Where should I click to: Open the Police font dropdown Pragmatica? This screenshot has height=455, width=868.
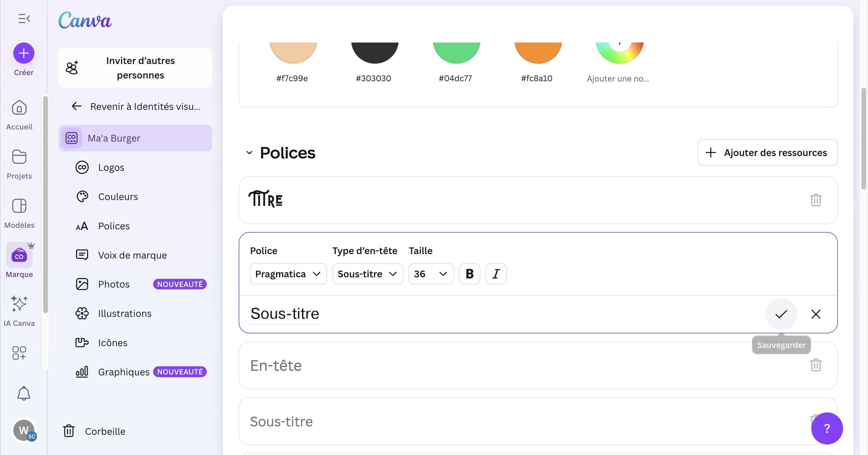click(x=288, y=274)
